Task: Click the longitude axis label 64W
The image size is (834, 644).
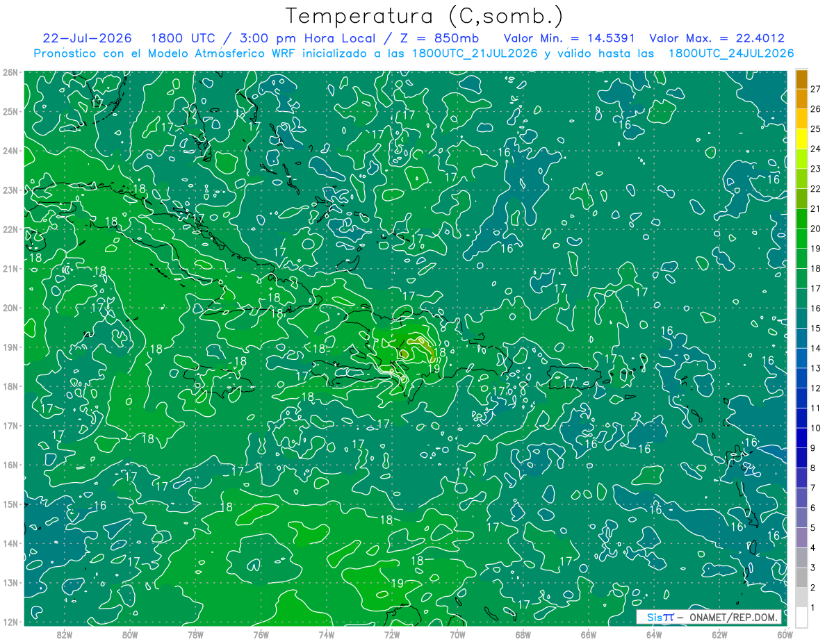Action: pos(654,634)
